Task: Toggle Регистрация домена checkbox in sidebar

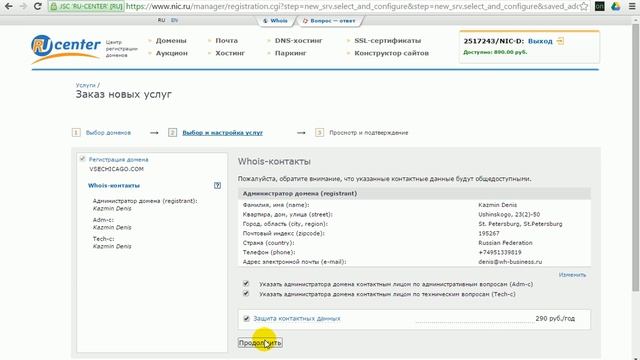Action: click(x=82, y=159)
